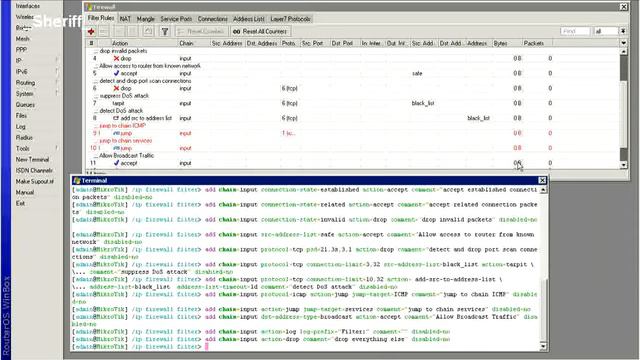The image size is (640, 360).
Task: Open Radius from the sidebar
Action: [x=24, y=138]
